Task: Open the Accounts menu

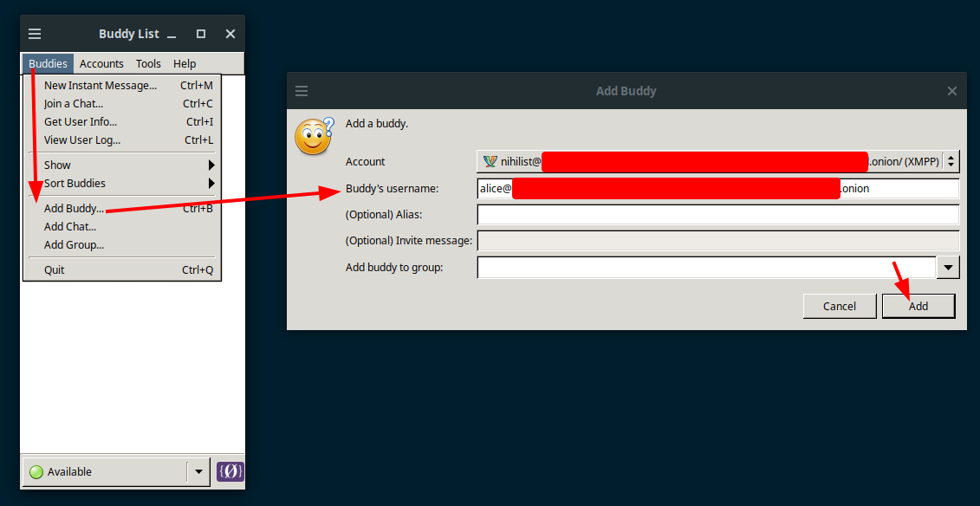Action: (x=102, y=64)
